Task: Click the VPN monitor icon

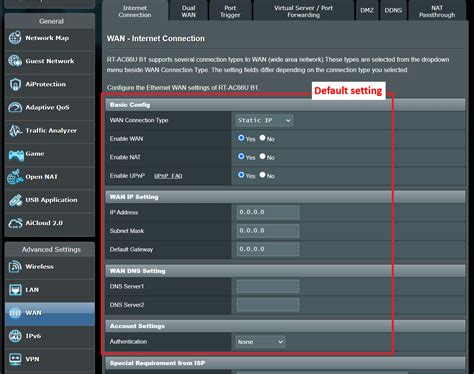Action: (15, 359)
